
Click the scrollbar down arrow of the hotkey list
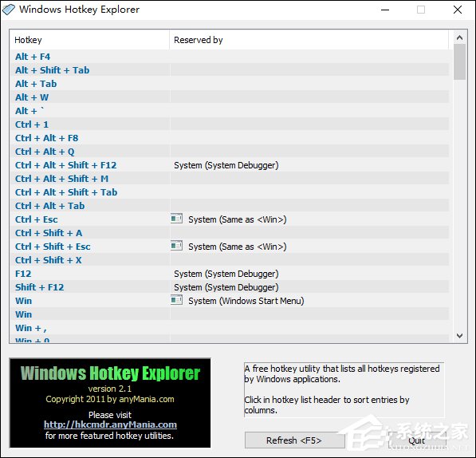pyautogui.click(x=459, y=336)
